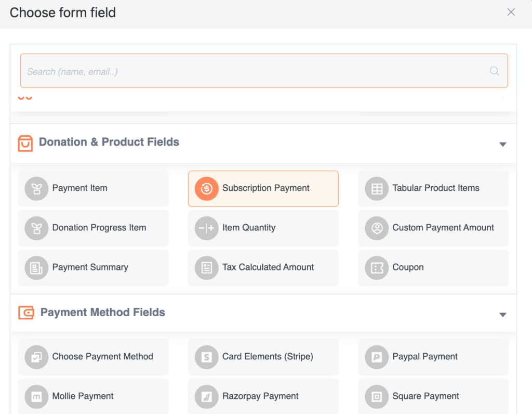Add the Choose Payment Method field

pyautogui.click(x=94, y=357)
